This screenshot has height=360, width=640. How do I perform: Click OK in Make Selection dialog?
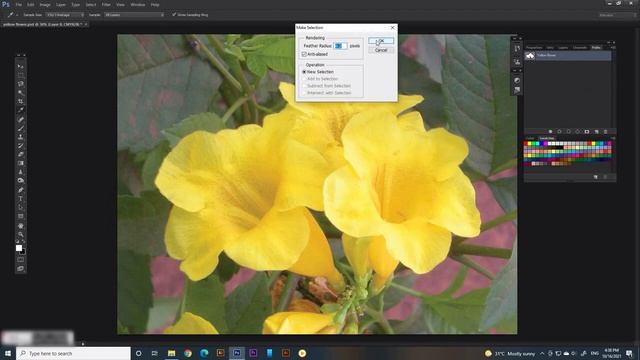coord(381,41)
